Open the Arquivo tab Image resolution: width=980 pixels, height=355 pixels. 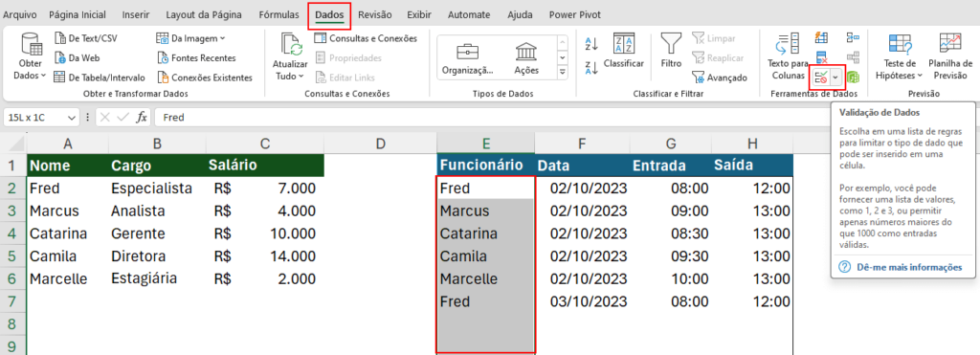[x=19, y=15]
